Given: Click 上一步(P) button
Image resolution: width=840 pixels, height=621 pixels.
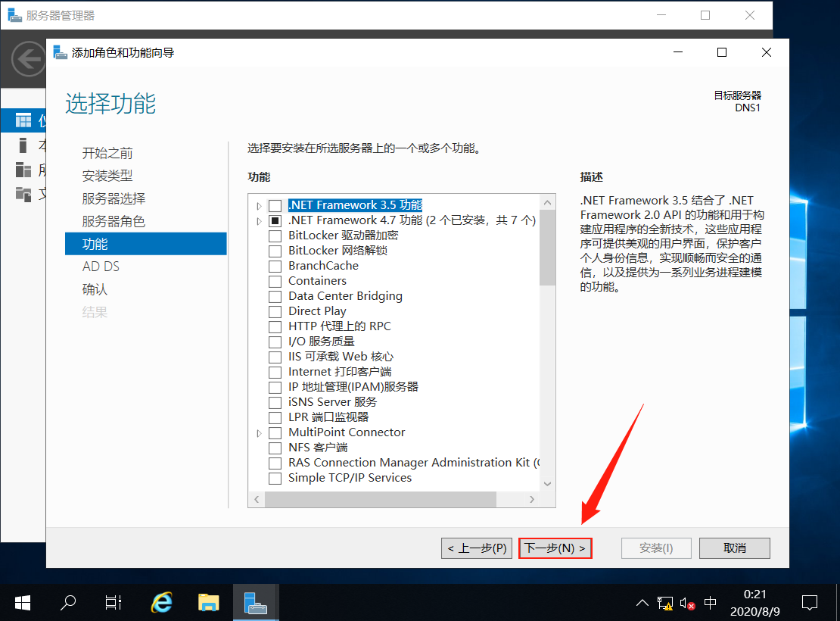Looking at the screenshot, I should coord(477,548).
